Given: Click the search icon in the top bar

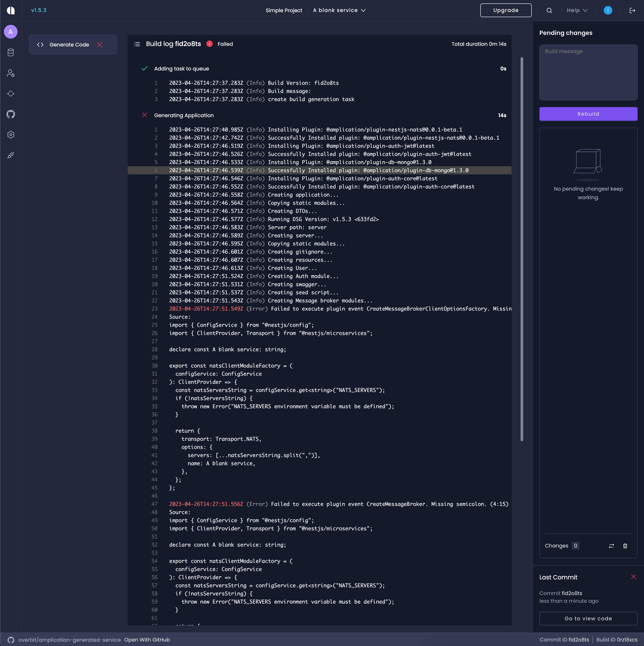Looking at the screenshot, I should coord(549,10).
